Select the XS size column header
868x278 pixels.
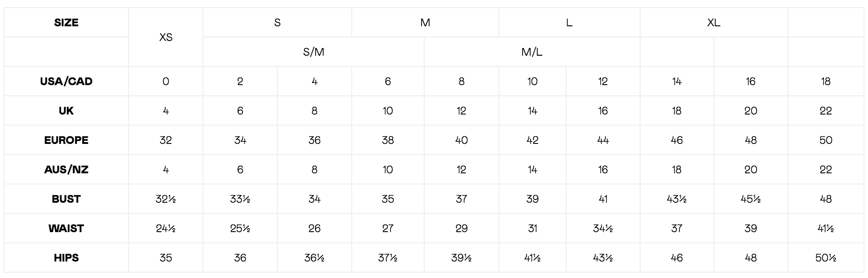pos(166,37)
